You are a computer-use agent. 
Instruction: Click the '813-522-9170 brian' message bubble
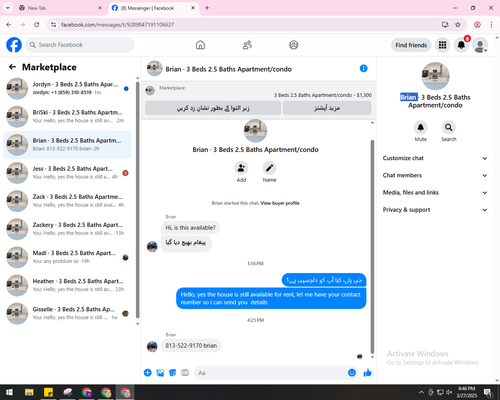[x=191, y=346]
